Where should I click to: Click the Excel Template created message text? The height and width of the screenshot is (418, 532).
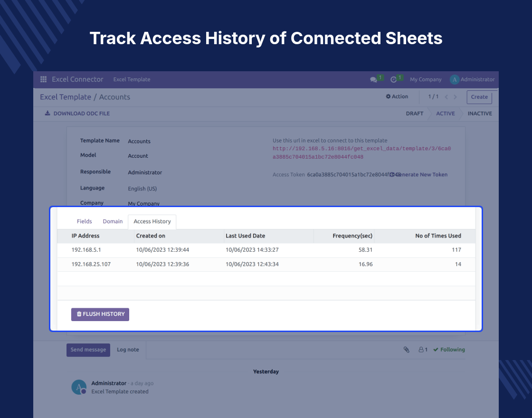[120, 391]
